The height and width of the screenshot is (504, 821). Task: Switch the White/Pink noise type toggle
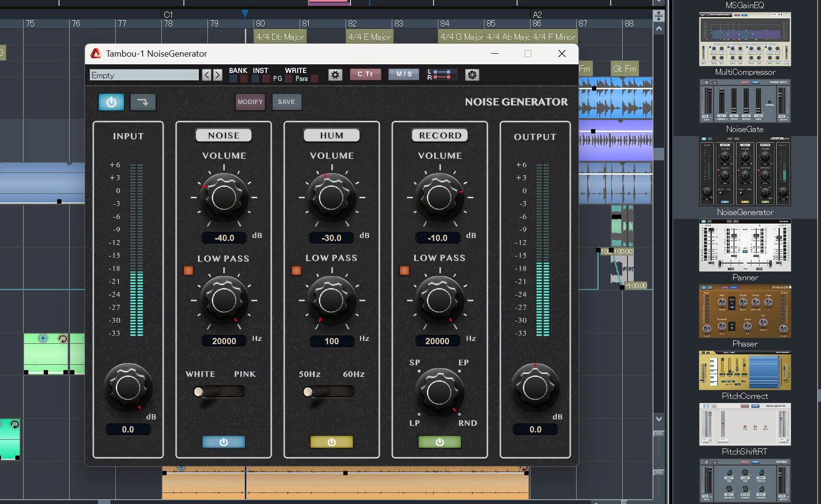click(219, 392)
